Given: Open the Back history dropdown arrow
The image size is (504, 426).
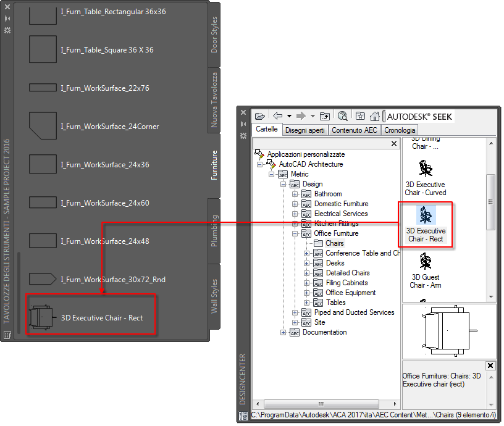Looking at the screenshot, I should [289, 116].
